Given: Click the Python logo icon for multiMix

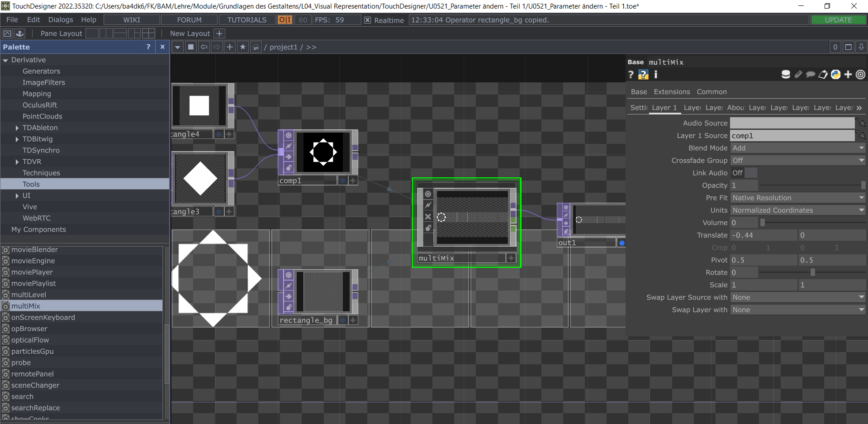Looking at the screenshot, I should point(835,75).
